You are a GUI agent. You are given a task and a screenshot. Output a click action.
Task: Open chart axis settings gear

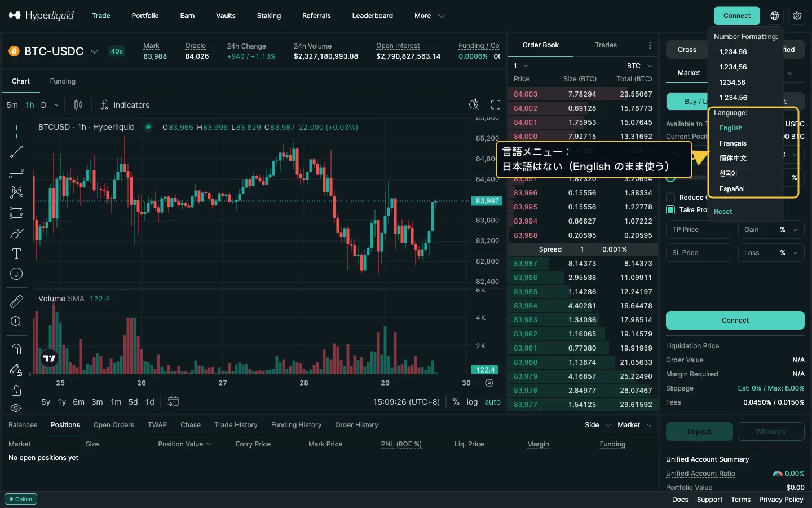point(489,383)
